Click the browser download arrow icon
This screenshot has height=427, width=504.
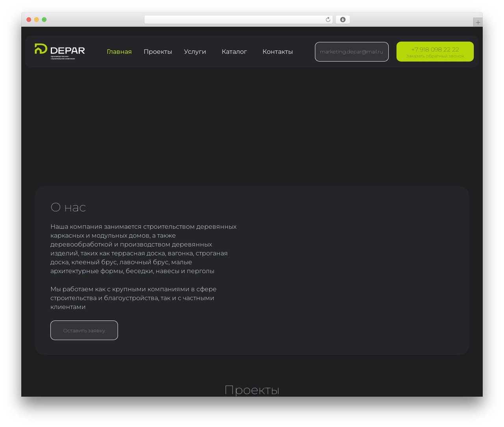point(343,20)
